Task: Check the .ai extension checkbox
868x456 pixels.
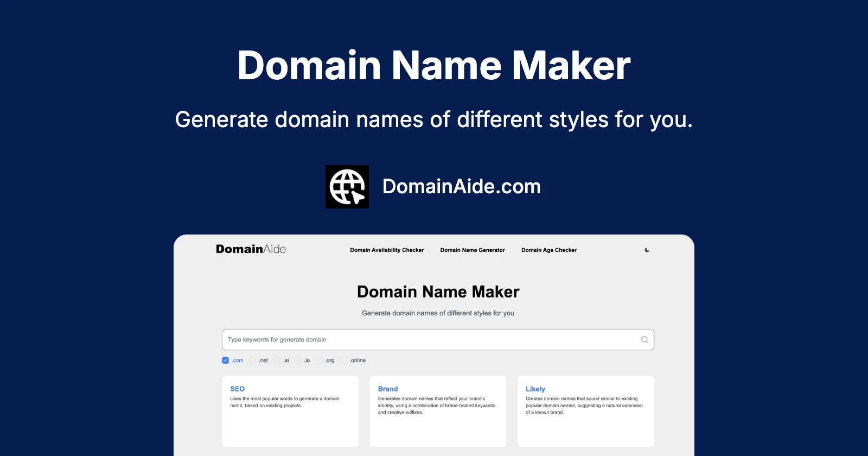Action: 277,360
